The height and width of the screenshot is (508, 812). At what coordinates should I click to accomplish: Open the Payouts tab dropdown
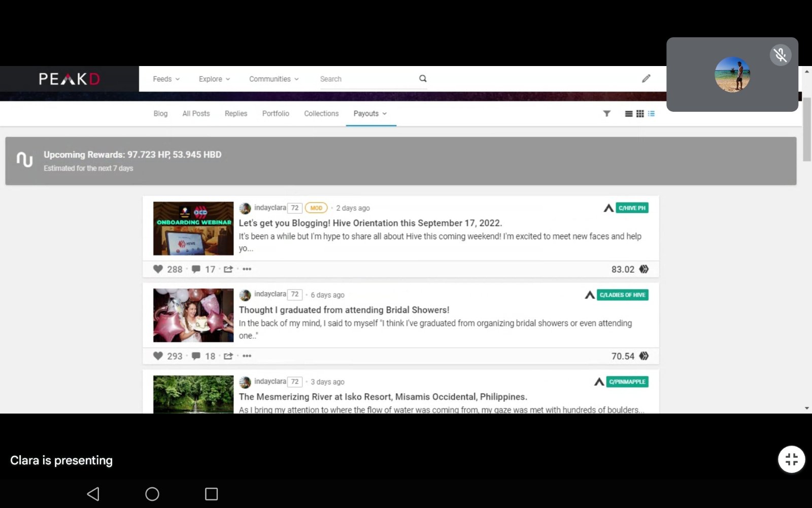coord(370,113)
